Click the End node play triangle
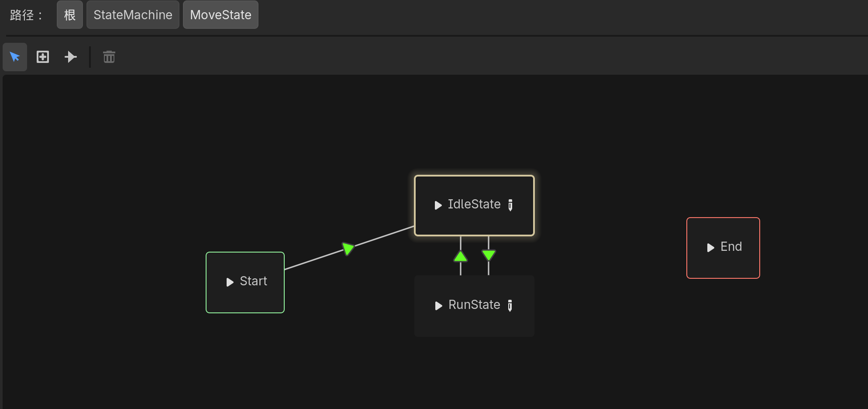The image size is (868, 409). click(x=710, y=248)
